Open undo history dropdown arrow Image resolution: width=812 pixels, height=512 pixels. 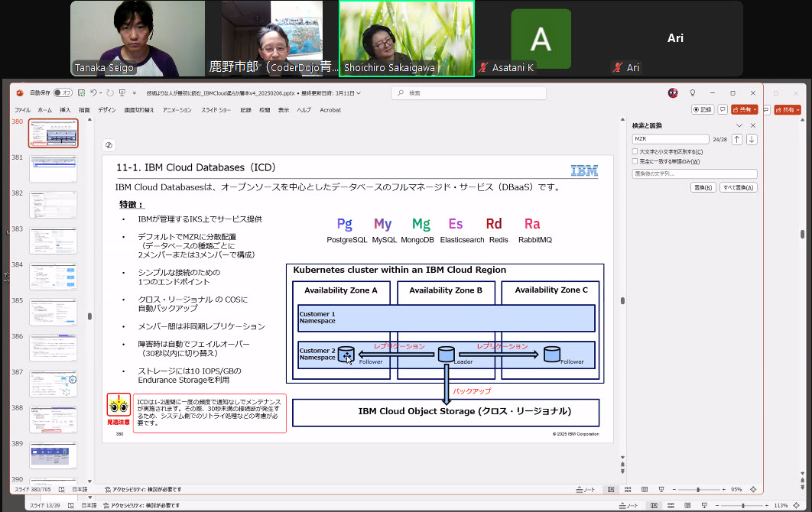[x=100, y=93]
